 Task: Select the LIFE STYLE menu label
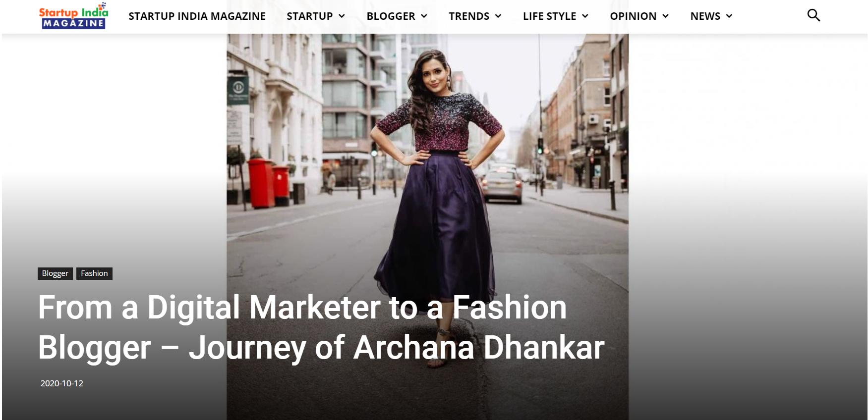click(549, 16)
